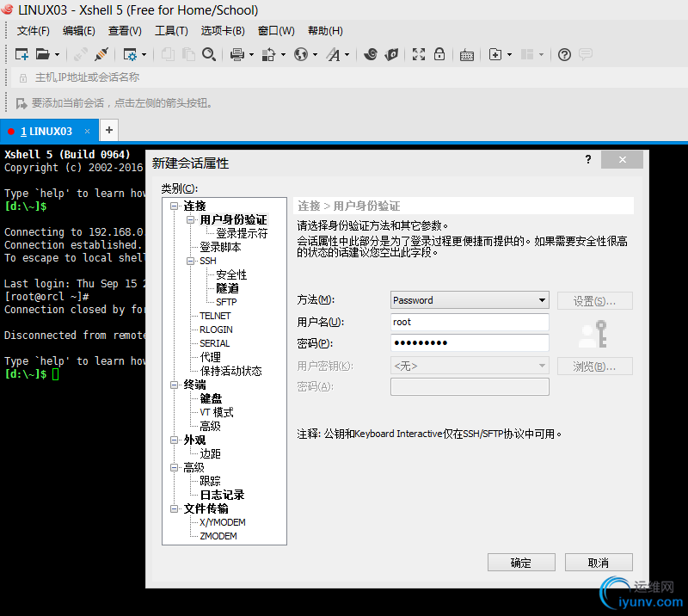The width and height of the screenshot is (688, 616).
Task: Open the 窗口(W) menu
Action: [276, 31]
